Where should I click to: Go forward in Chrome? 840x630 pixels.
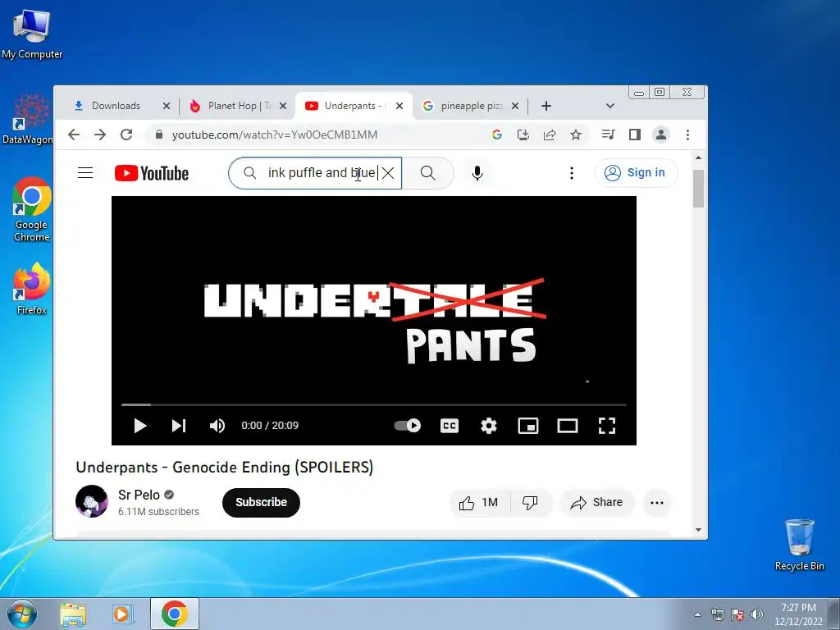click(100, 135)
